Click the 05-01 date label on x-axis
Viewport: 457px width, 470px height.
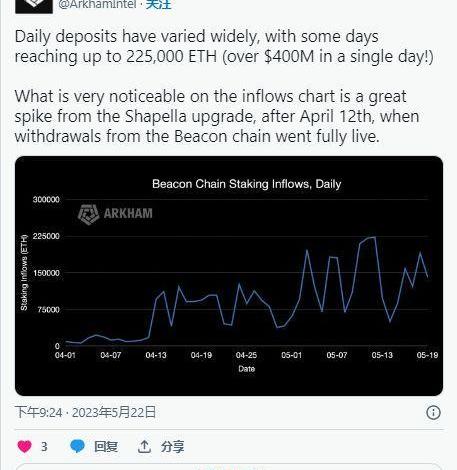click(x=292, y=355)
